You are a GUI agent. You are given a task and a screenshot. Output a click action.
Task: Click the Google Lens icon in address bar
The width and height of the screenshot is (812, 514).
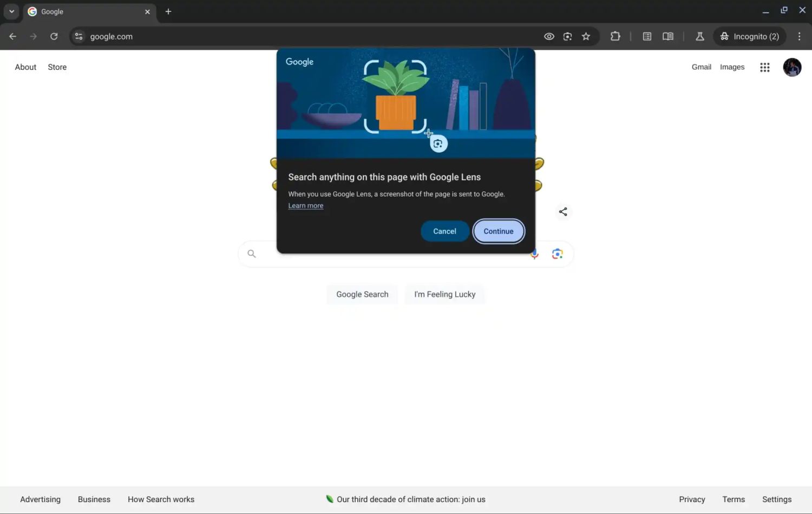point(567,36)
